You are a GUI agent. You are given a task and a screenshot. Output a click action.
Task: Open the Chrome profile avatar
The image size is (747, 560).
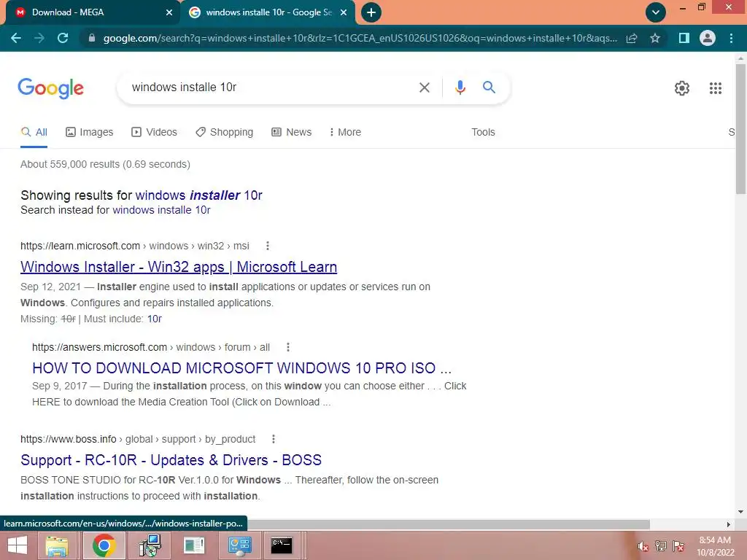point(708,38)
